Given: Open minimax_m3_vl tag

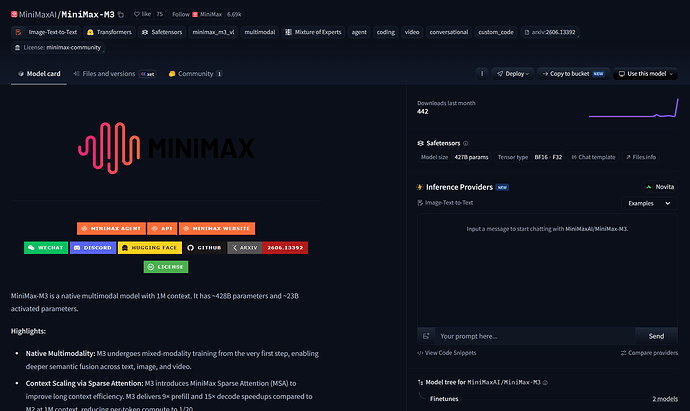Looking at the screenshot, I should pos(213,32).
